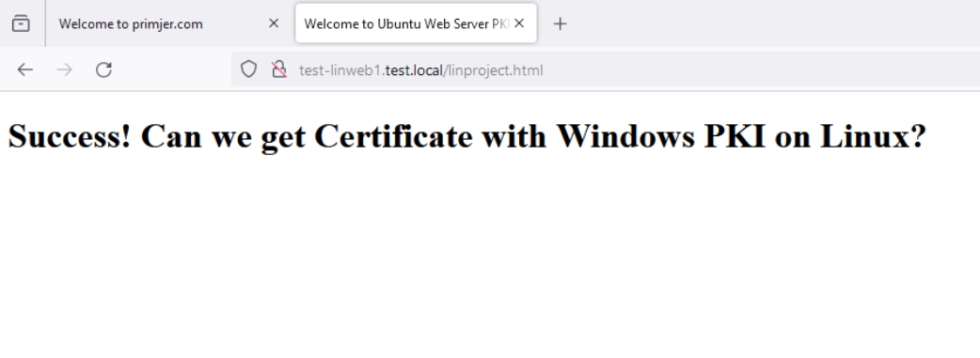Close the "Welcome to primjer.com" tab
Screen dimensions: 980x358
click(273, 23)
